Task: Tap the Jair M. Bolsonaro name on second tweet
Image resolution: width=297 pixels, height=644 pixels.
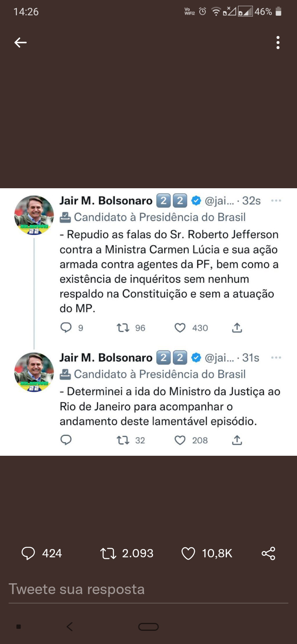Action: [106, 358]
